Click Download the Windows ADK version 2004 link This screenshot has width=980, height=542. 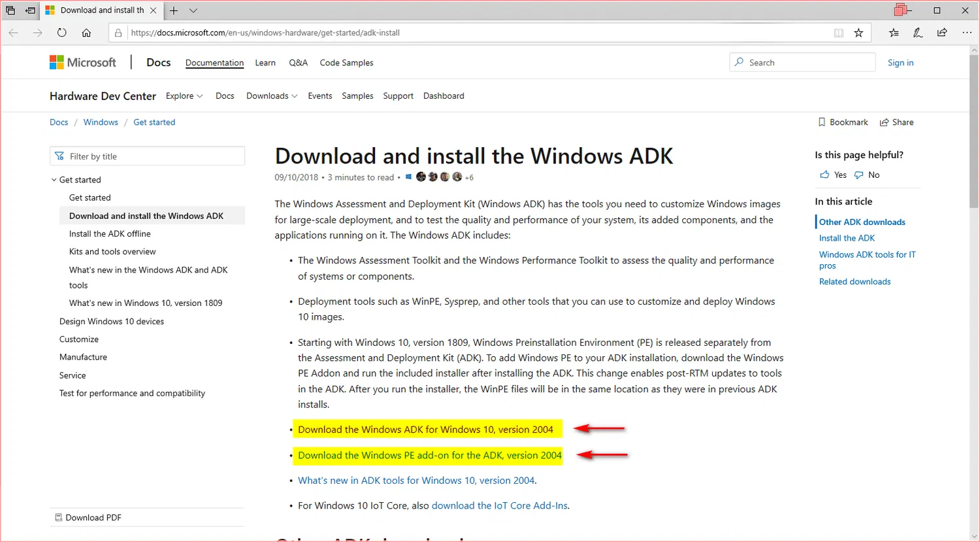[425, 430]
